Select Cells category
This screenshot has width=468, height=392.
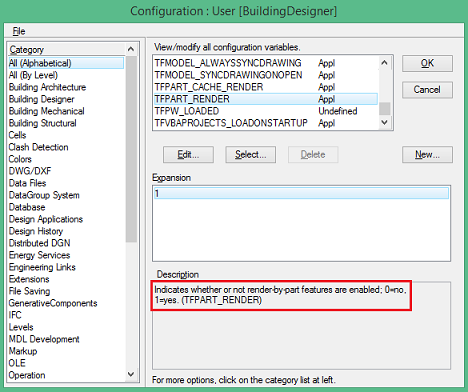66,135
